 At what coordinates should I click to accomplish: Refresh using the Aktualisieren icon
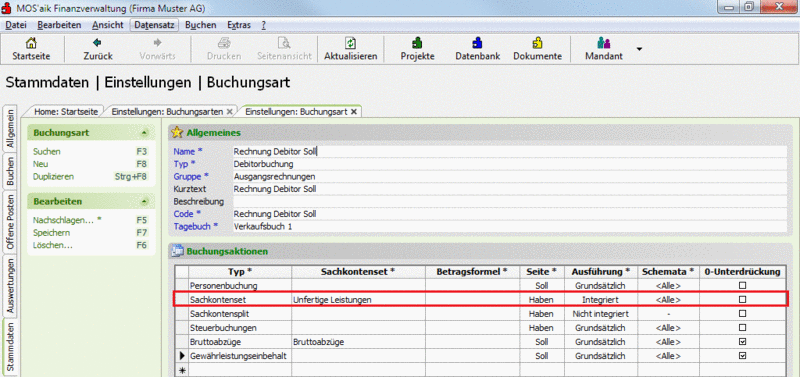click(351, 43)
